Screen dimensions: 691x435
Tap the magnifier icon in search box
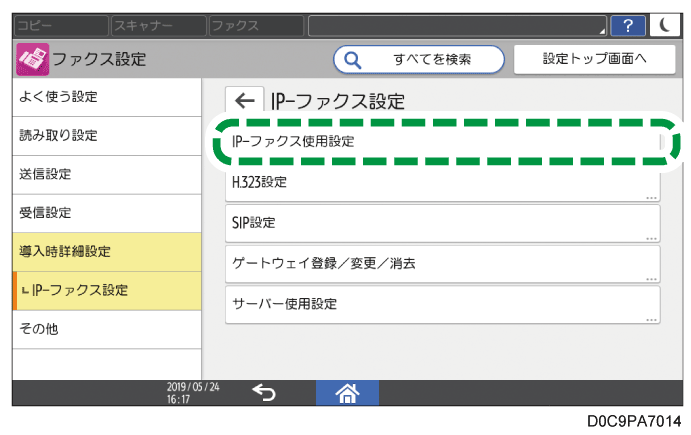(x=353, y=59)
